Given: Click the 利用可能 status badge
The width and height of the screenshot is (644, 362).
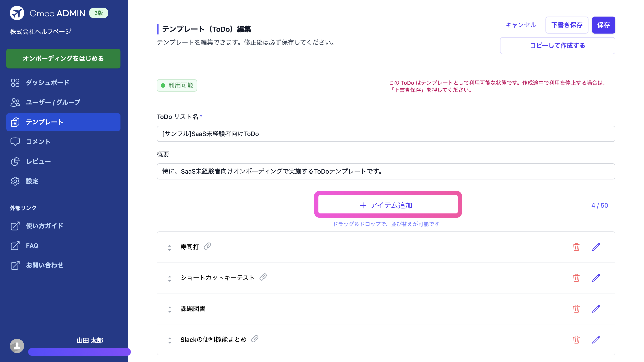Looking at the screenshot, I should tap(177, 86).
